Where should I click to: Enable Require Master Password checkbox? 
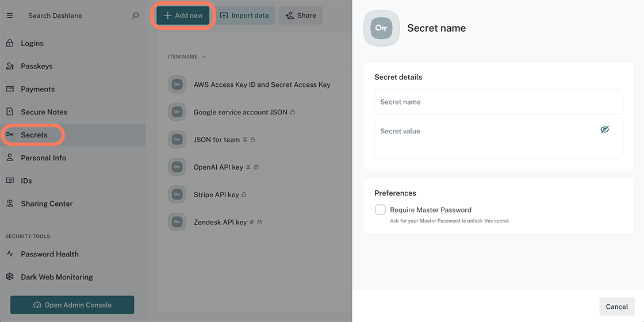(x=380, y=210)
